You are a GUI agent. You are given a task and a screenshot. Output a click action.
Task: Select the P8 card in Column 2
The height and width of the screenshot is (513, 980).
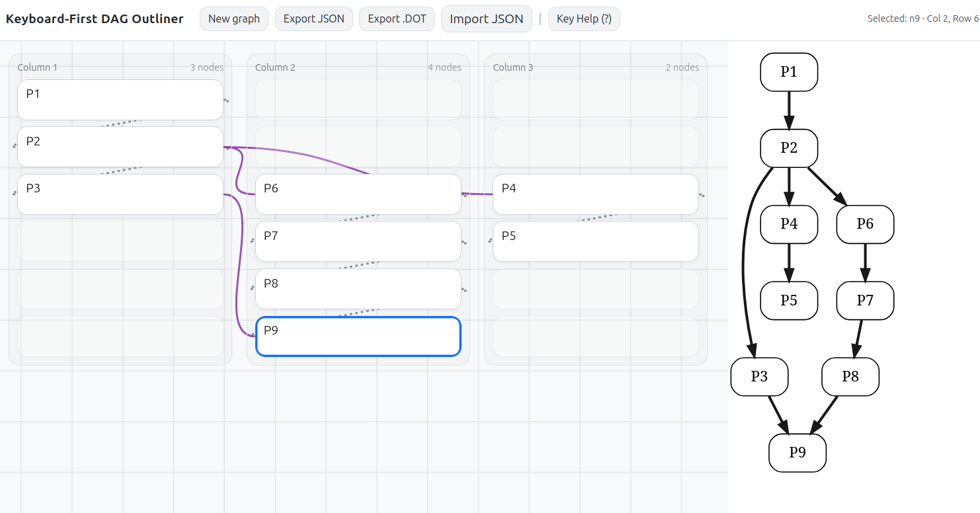coord(358,289)
